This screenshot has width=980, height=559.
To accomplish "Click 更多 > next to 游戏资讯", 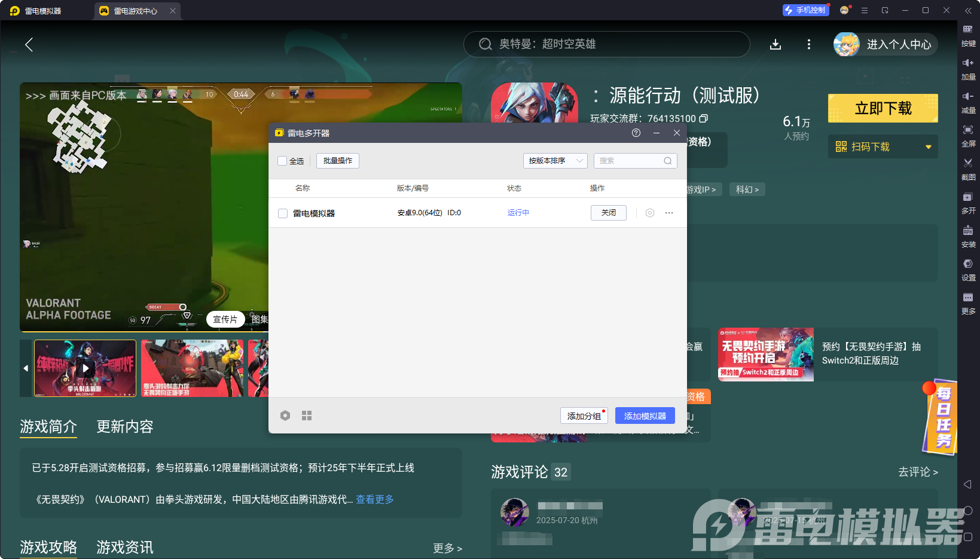I will [447, 548].
